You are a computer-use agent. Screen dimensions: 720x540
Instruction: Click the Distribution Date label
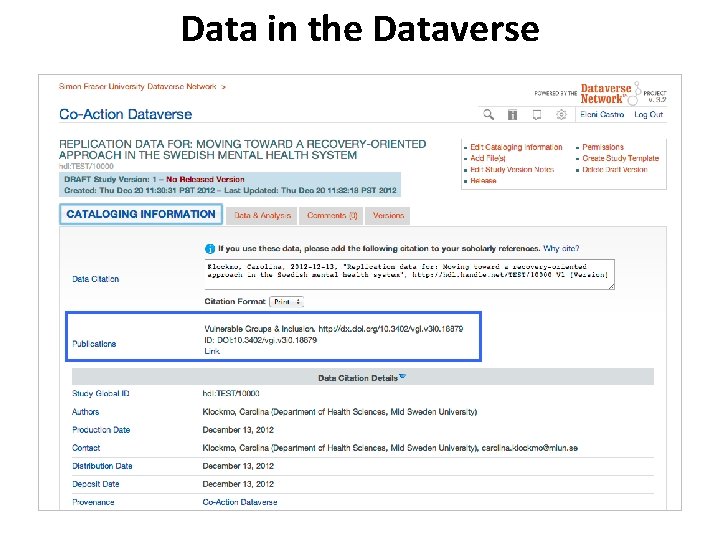pyautogui.click(x=102, y=466)
